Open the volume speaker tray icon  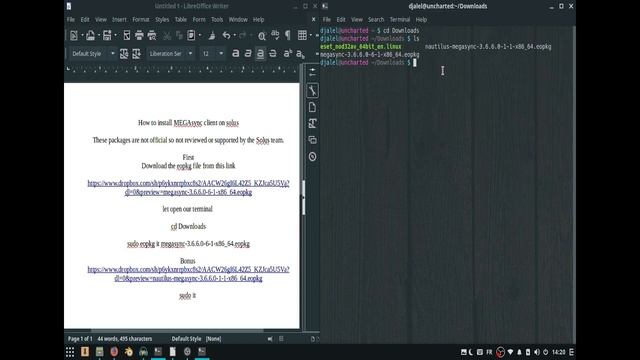click(x=537, y=352)
